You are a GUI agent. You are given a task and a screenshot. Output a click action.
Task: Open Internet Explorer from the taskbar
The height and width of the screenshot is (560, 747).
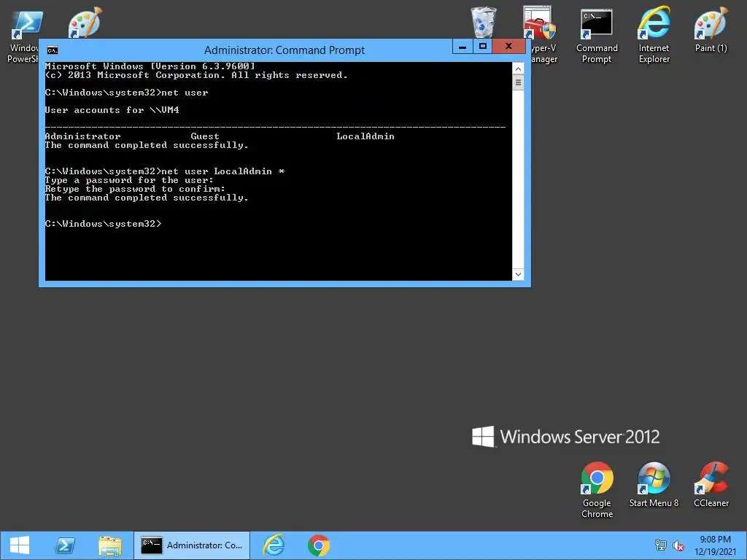click(274, 545)
